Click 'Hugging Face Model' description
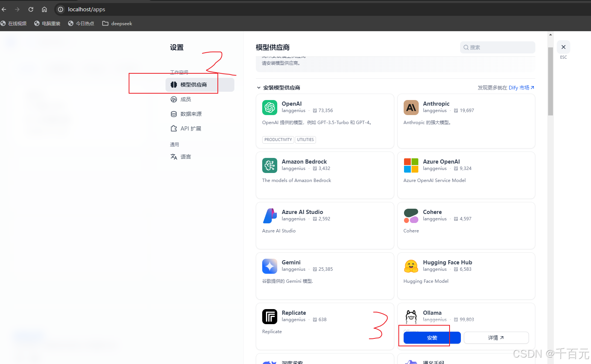Screen dimensions: 591x364 click(x=426, y=281)
